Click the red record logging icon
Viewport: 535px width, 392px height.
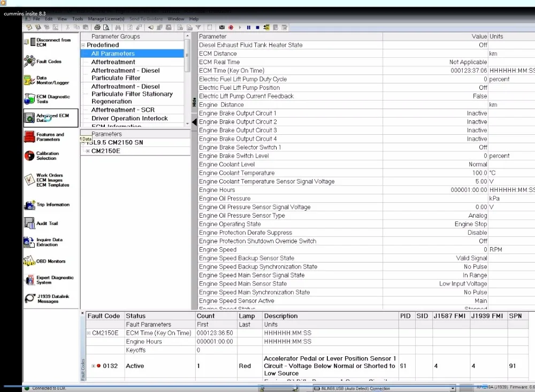pos(231,27)
